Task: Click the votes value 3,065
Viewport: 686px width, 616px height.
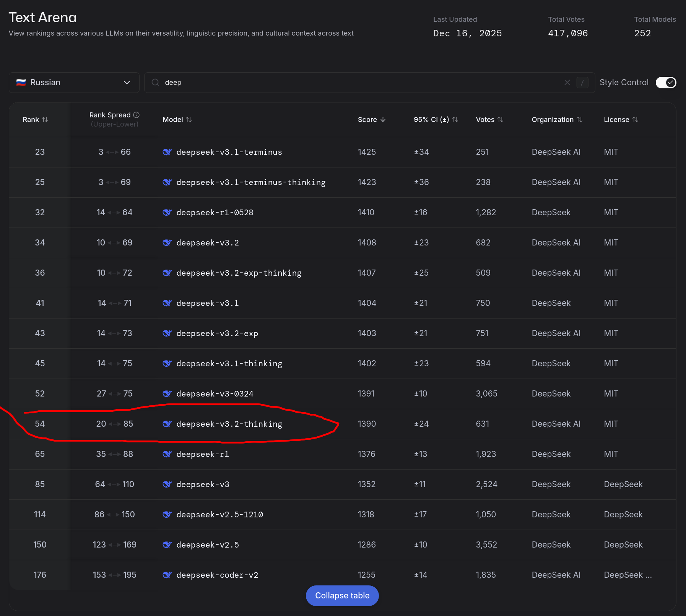Action: [486, 394]
